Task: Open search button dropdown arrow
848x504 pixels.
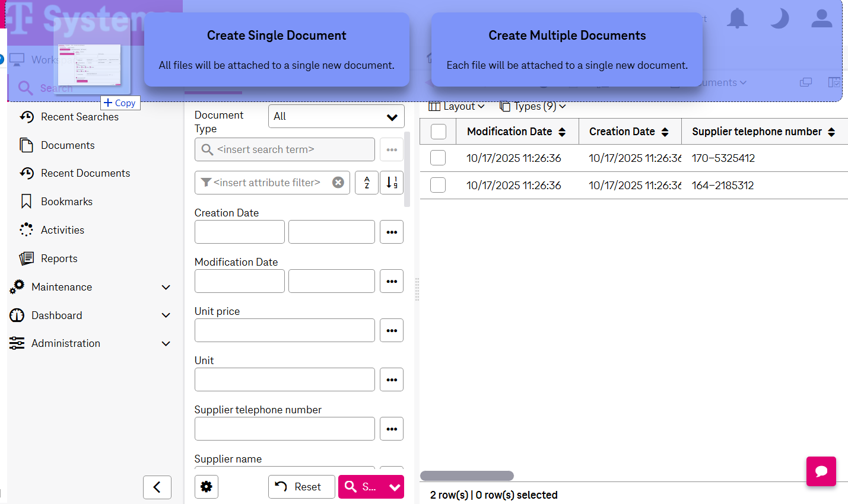Action: (395, 487)
